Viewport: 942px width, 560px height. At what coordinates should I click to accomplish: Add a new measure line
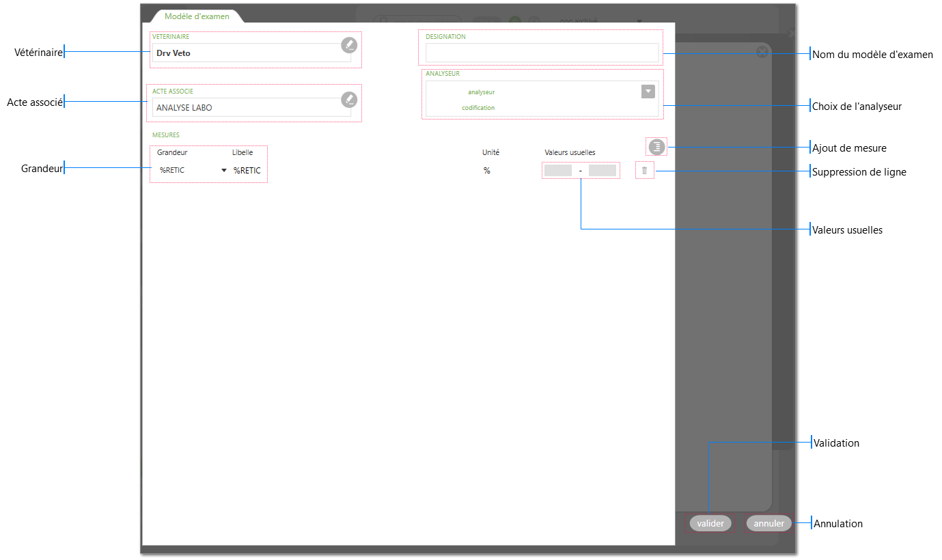point(656,146)
